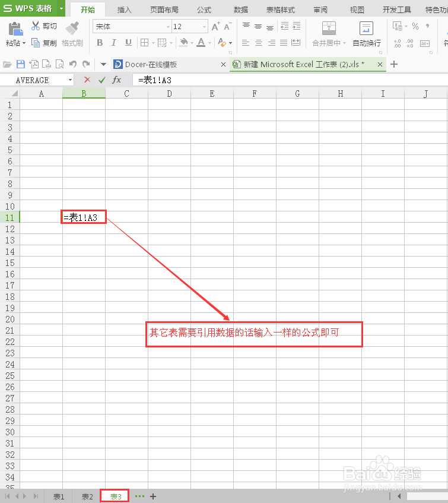Apply percent style format
Image resolution: width=448 pixels, height=503 pixels.
tap(415, 26)
